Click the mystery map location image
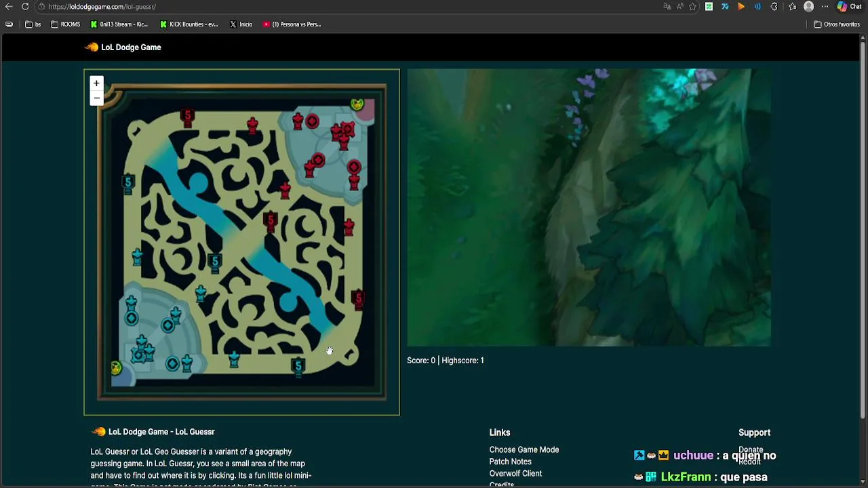The image size is (868, 488). pos(589,207)
